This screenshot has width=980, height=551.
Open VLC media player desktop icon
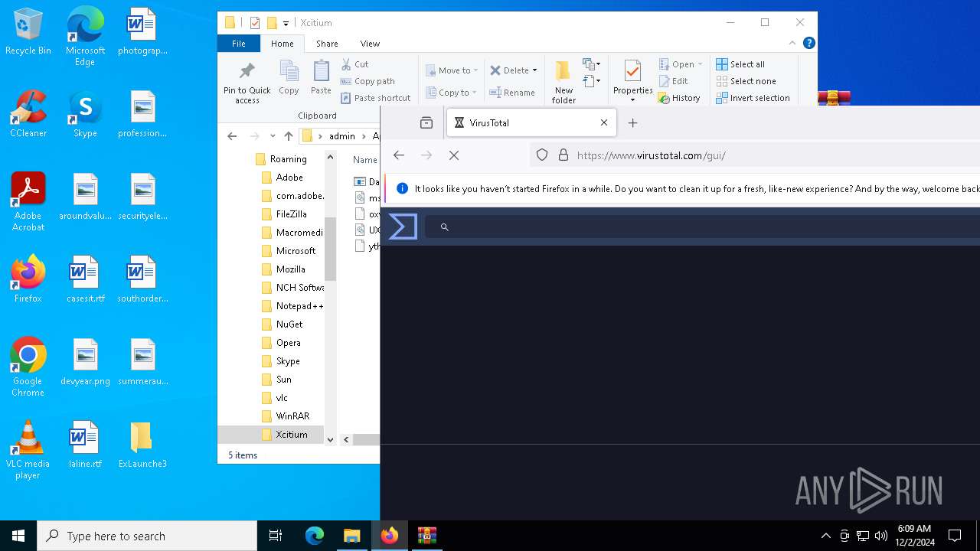tap(28, 450)
